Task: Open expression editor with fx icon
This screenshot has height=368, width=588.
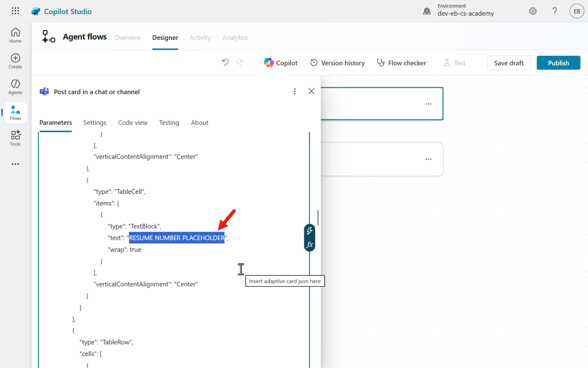Action: (x=309, y=245)
